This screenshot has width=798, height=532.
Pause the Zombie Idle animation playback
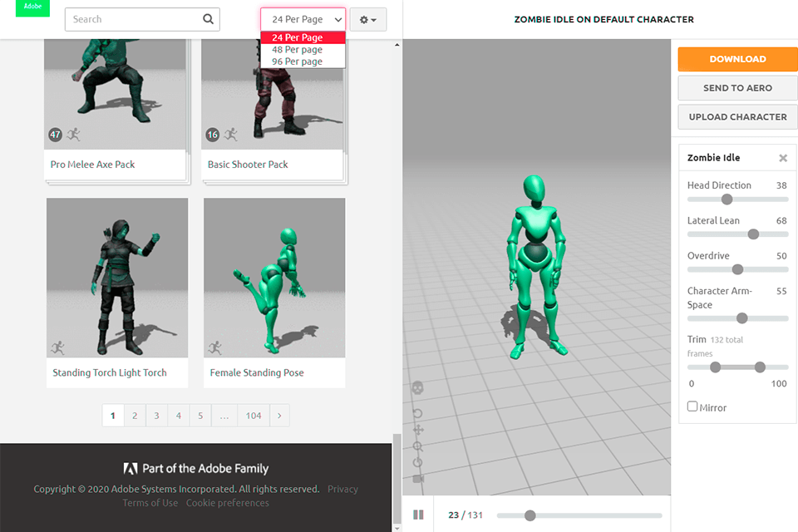point(419,515)
